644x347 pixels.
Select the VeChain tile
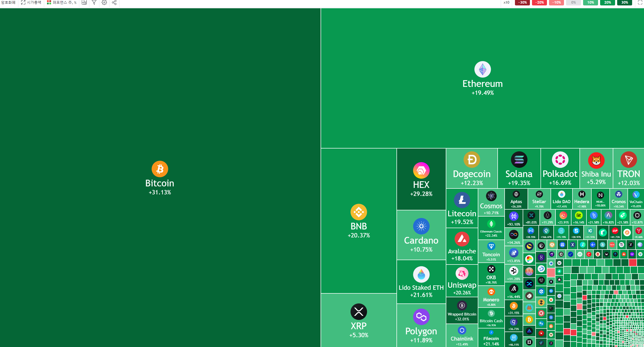click(x=636, y=199)
